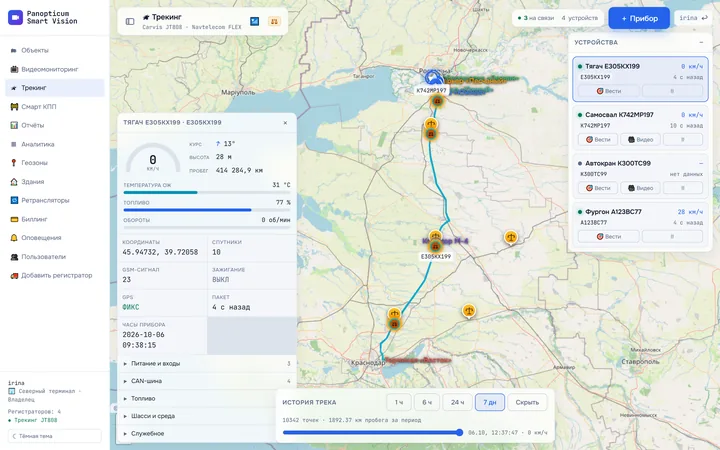Close the Тягач E305KX199 details panel

click(285, 123)
